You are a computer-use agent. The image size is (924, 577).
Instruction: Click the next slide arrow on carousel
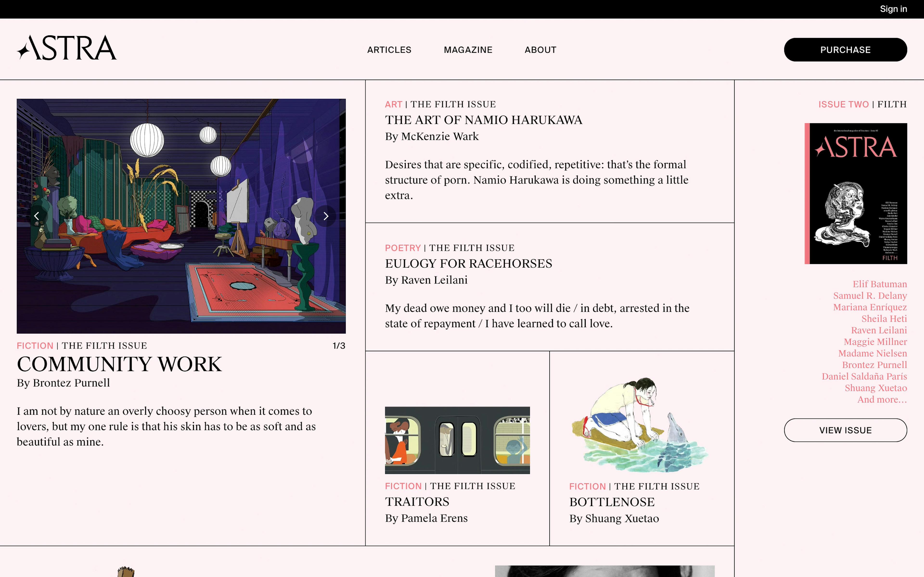click(x=325, y=216)
